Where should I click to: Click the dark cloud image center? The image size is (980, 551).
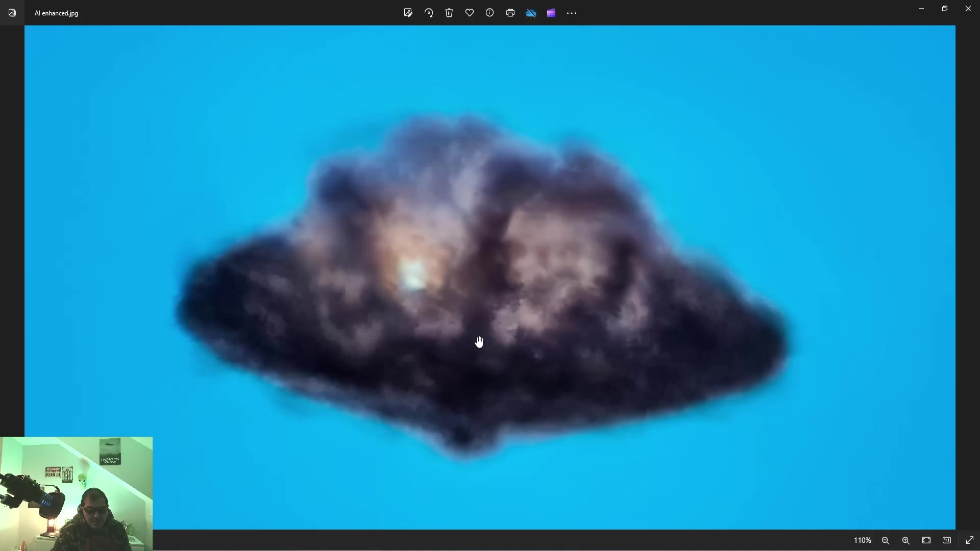click(482, 286)
